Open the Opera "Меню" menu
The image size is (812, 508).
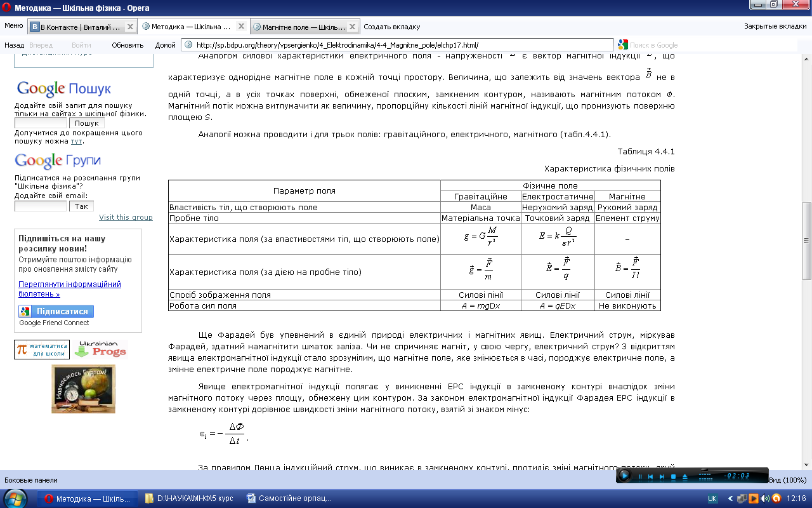(x=13, y=26)
